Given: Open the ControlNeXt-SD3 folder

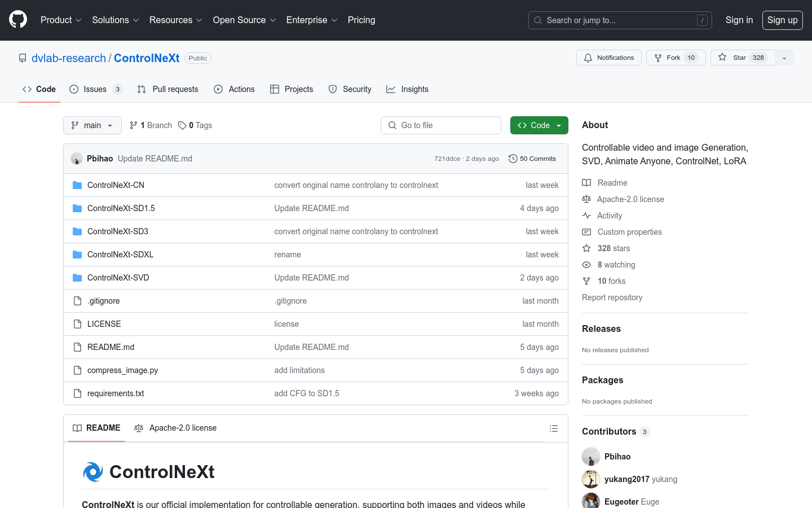Looking at the screenshot, I should (x=118, y=231).
